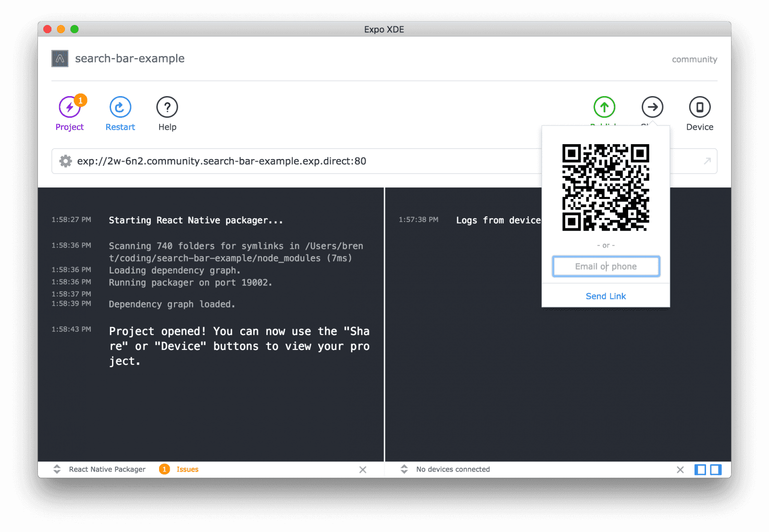Screen dimensions: 769x532
Task: Click the "- or -" separator text
Action: (x=606, y=245)
